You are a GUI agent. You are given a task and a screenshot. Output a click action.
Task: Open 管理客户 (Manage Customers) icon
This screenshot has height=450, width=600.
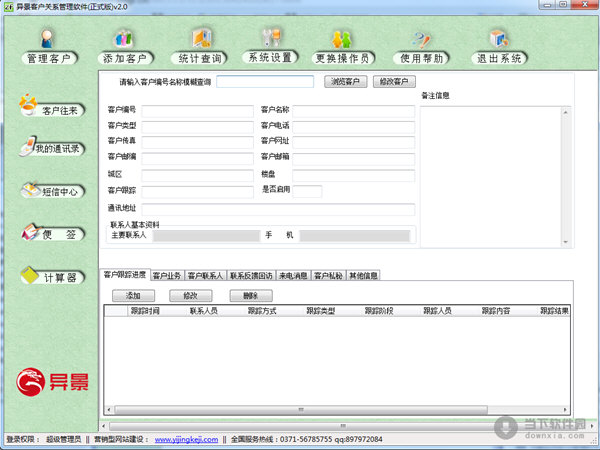47,45
